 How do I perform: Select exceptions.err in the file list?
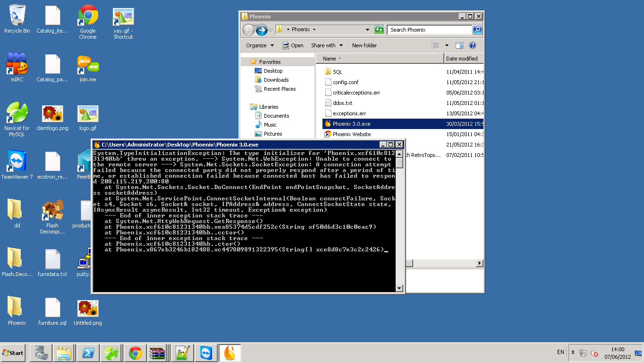tap(349, 113)
